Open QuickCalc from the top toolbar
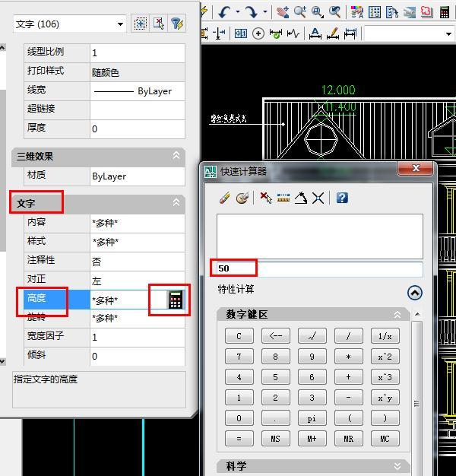 445,12
